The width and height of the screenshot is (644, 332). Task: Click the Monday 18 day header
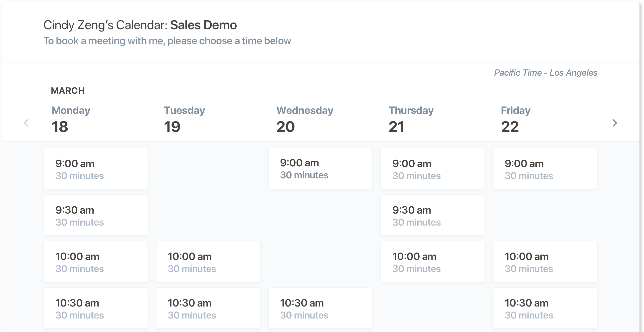point(71,119)
